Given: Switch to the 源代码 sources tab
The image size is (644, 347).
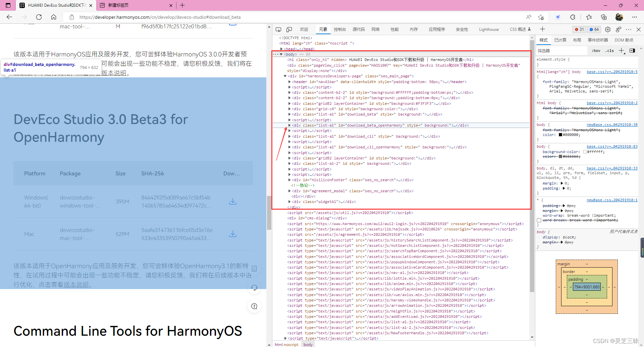Looking at the screenshot, I should click(x=359, y=29).
